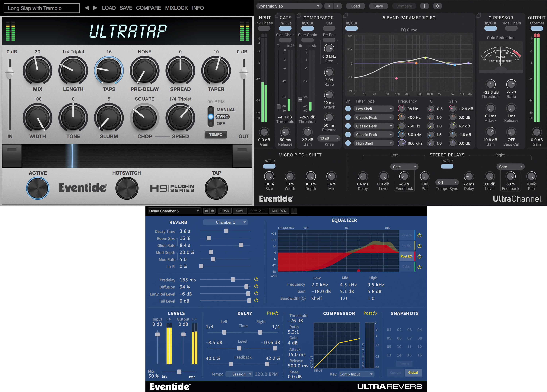Select the Post EQ tab in UltraReverb
The width and height of the screenshot is (547, 392).
point(406,256)
